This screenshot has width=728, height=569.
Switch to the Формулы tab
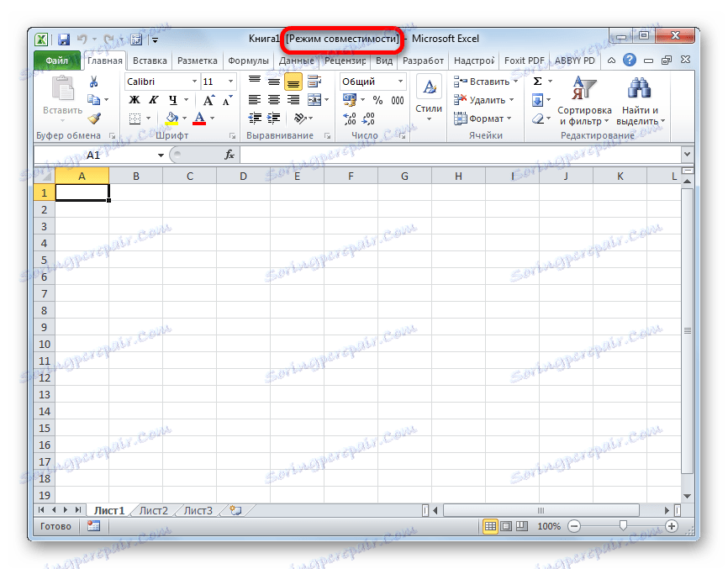tap(248, 61)
